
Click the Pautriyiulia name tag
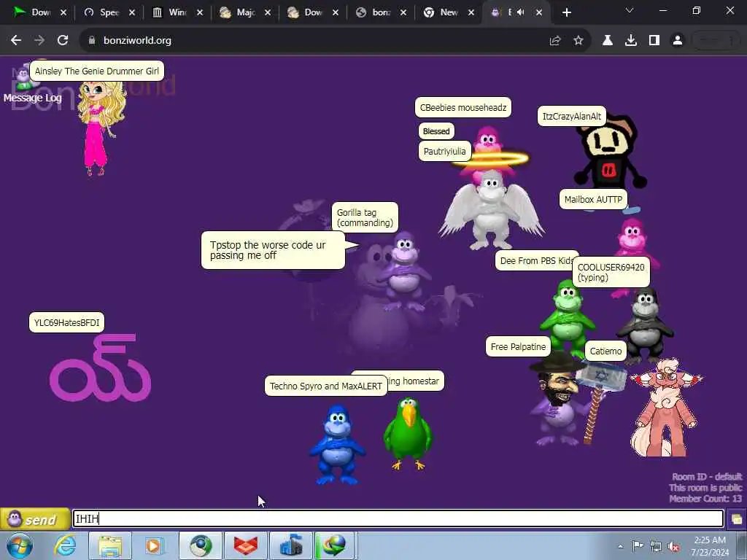pos(444,152)
